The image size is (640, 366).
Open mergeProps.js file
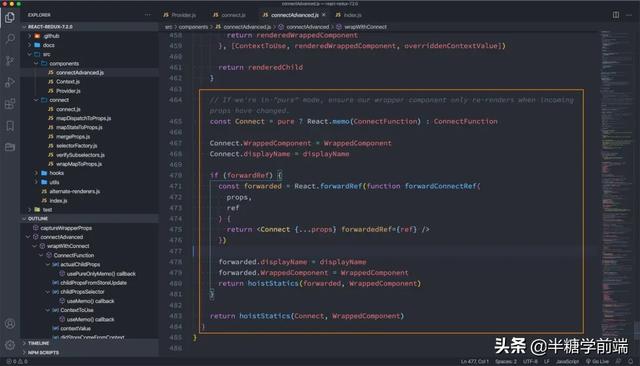90,137
